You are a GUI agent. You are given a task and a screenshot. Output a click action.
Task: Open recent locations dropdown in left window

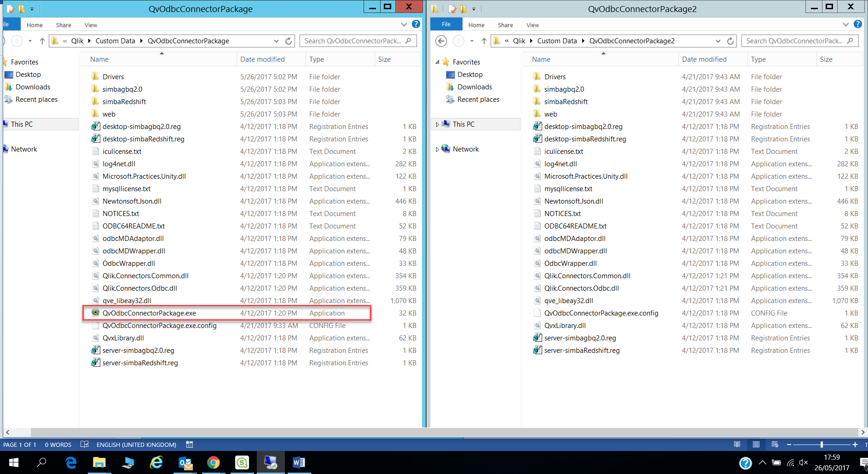[30, 41]
